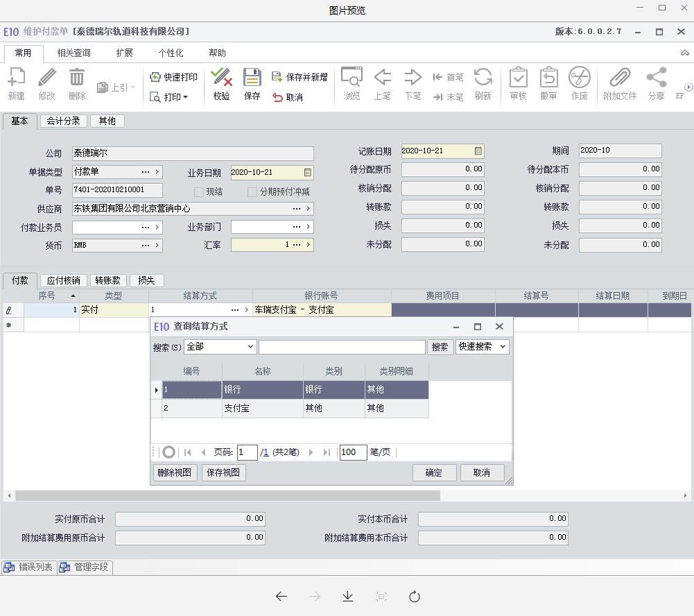Click 保存并新增 save and add icon
The width and height of the screenshot is (694, 616).
[x=277, y=77]
